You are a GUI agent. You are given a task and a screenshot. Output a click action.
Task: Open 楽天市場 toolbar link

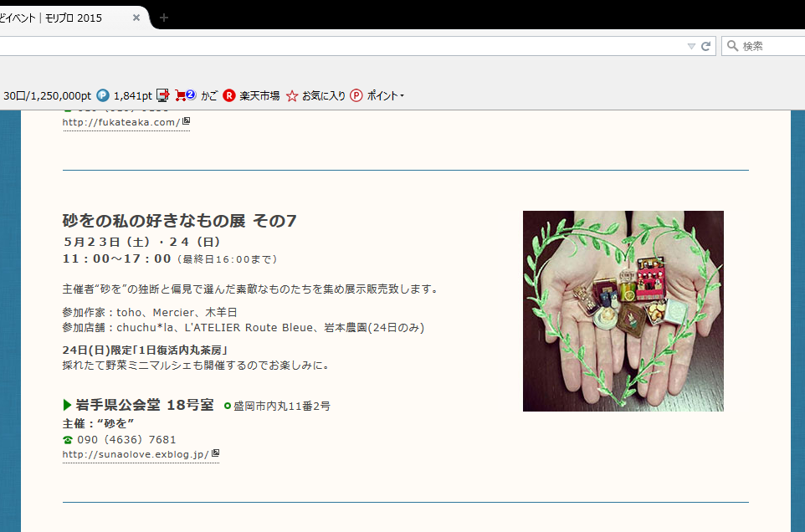point(259,96)
